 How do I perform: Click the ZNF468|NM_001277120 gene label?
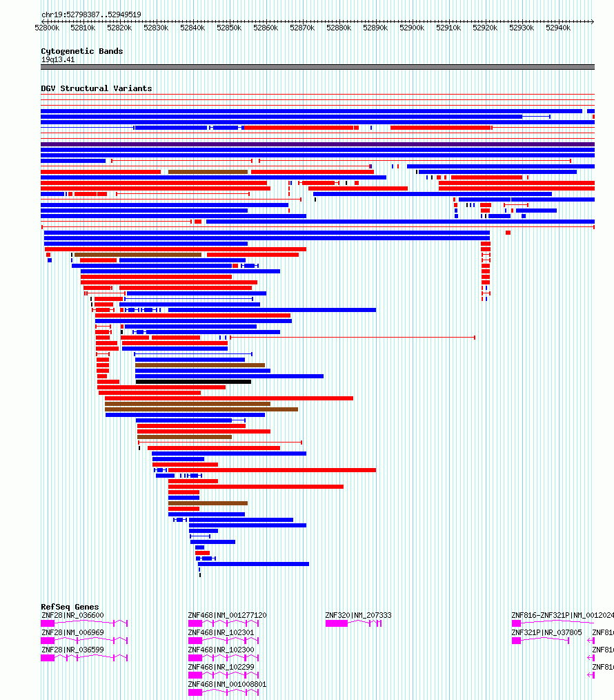pyautogui.click(x=227, y=615)
